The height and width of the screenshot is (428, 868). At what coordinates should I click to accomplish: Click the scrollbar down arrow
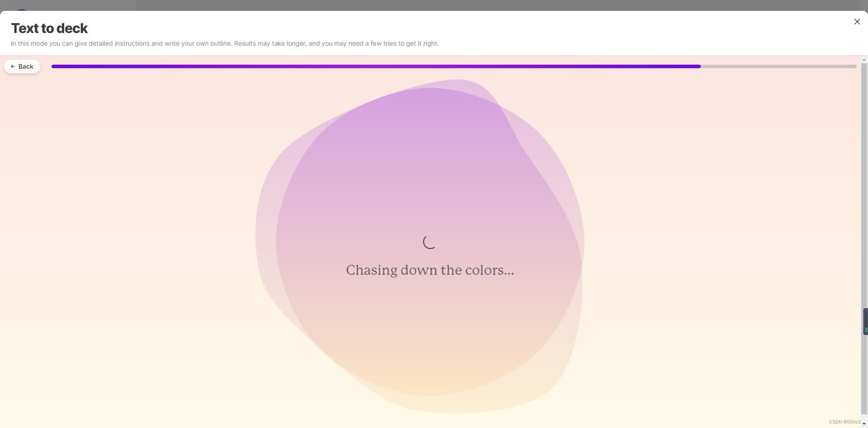[x=864, y=424]
